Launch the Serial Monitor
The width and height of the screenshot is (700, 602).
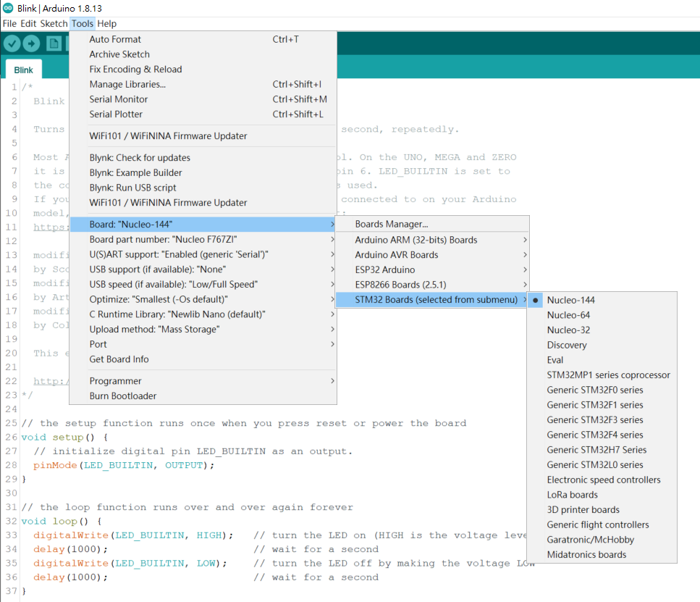click(x=203, y=99)
